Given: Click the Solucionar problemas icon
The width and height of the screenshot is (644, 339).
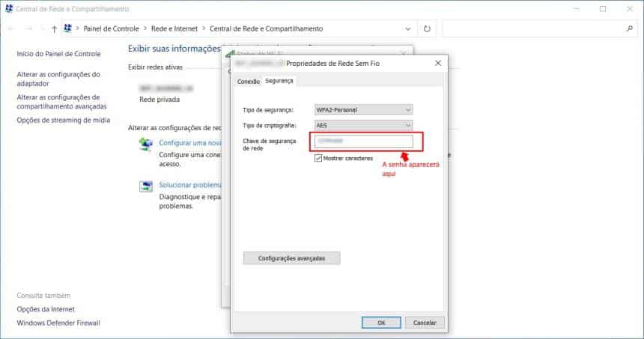Looking at the screenshot, I should point(146,186).
